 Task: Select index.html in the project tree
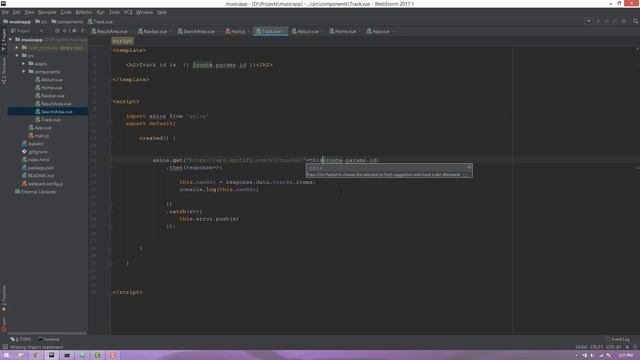tap(36, 160)
